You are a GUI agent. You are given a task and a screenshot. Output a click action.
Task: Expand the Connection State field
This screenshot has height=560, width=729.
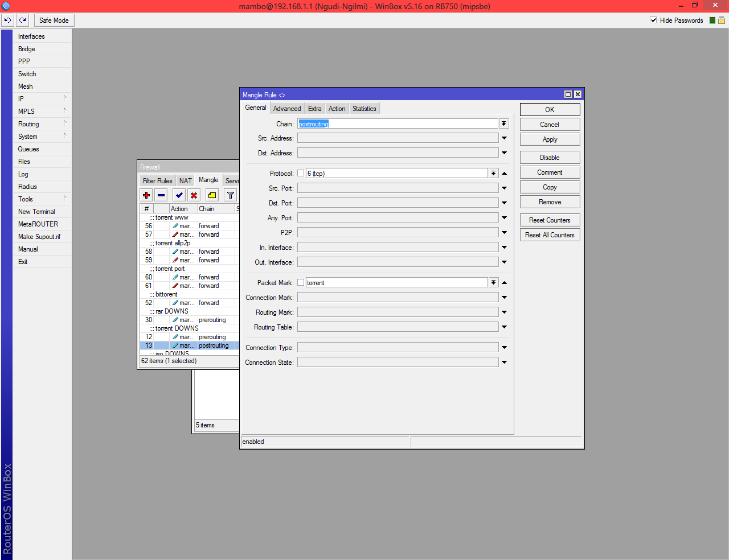504,363
